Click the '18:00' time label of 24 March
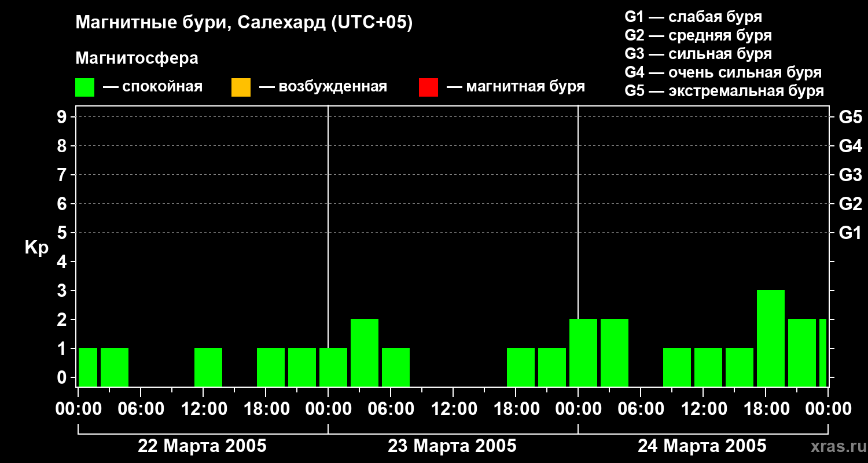 click(766, 409)
